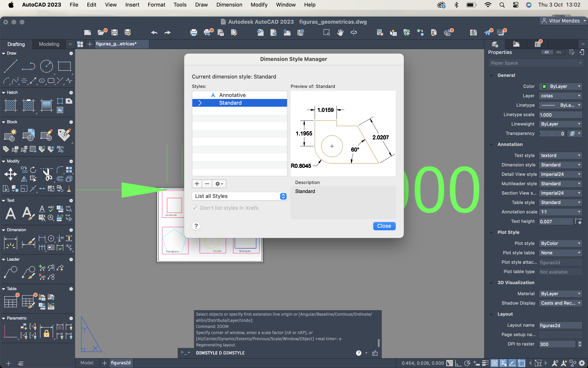The height and width of the screenshot is (368, 588).
Task: Select the Polyline tool
Action: pyautogui.click(x=28, y=66)
